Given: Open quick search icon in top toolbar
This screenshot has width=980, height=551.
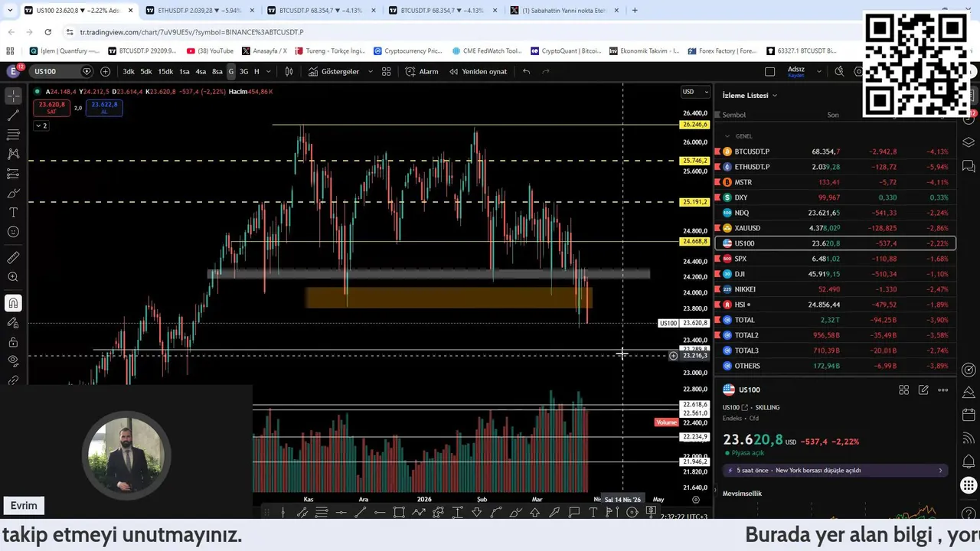Looking at the screenshot, I should 839,71.
